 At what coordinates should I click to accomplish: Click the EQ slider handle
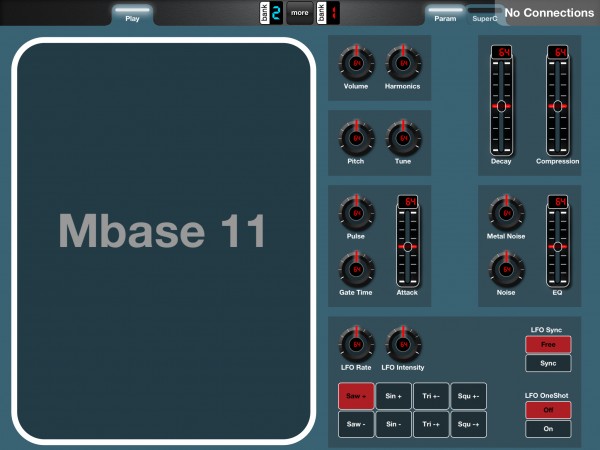coord(558,247)
